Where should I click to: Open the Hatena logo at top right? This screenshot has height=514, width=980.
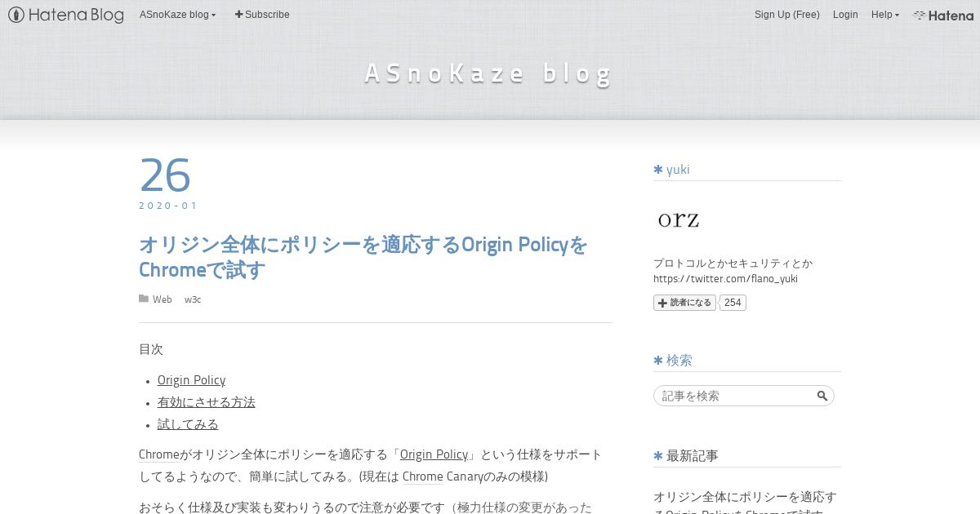[x=943, y=16]
